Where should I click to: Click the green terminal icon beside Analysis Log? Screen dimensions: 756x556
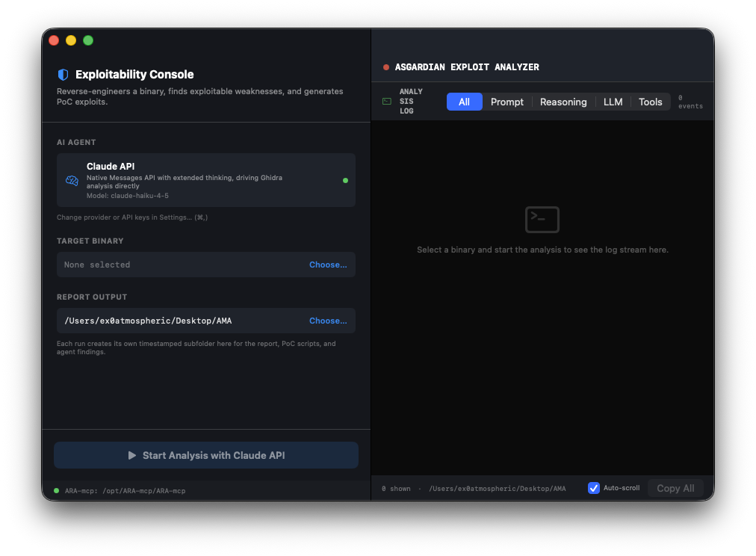pyautogui.click(x=387, y=102)
